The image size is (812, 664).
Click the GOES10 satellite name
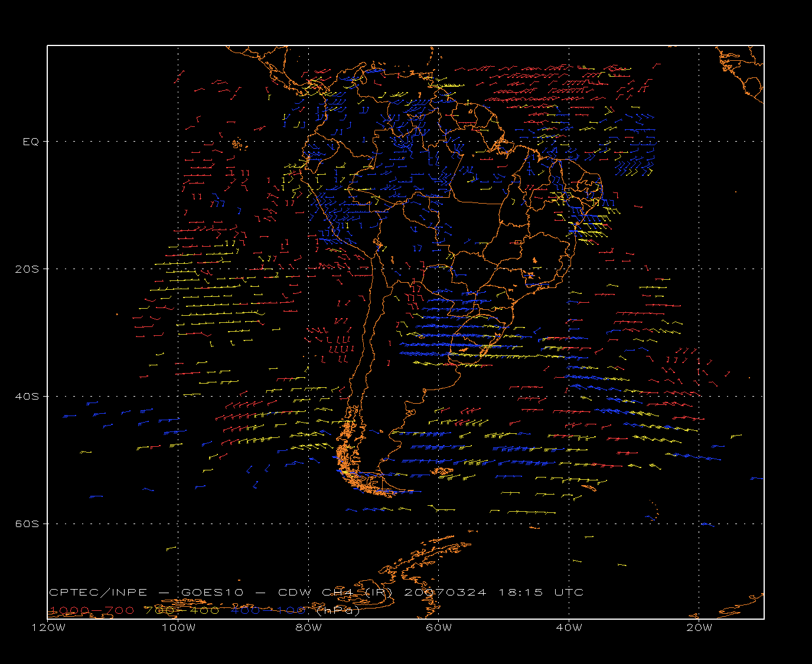tap(212, 593)
